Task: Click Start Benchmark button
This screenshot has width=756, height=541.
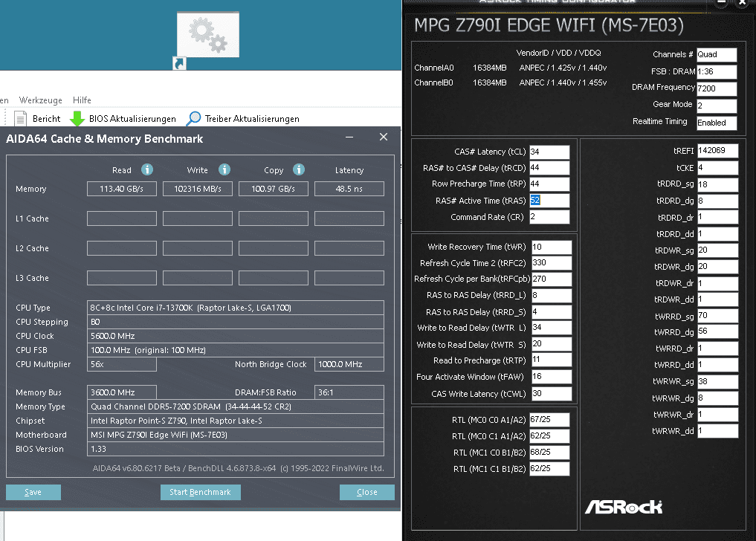Action: click(x=200, y=492)
